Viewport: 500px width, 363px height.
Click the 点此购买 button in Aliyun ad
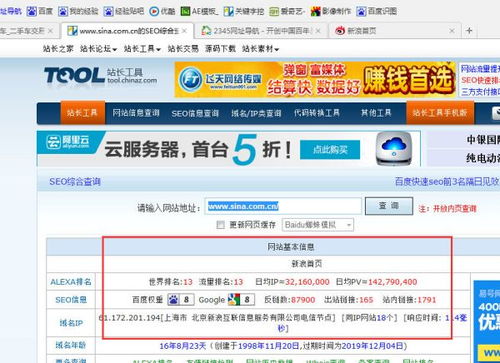(330, 150)
